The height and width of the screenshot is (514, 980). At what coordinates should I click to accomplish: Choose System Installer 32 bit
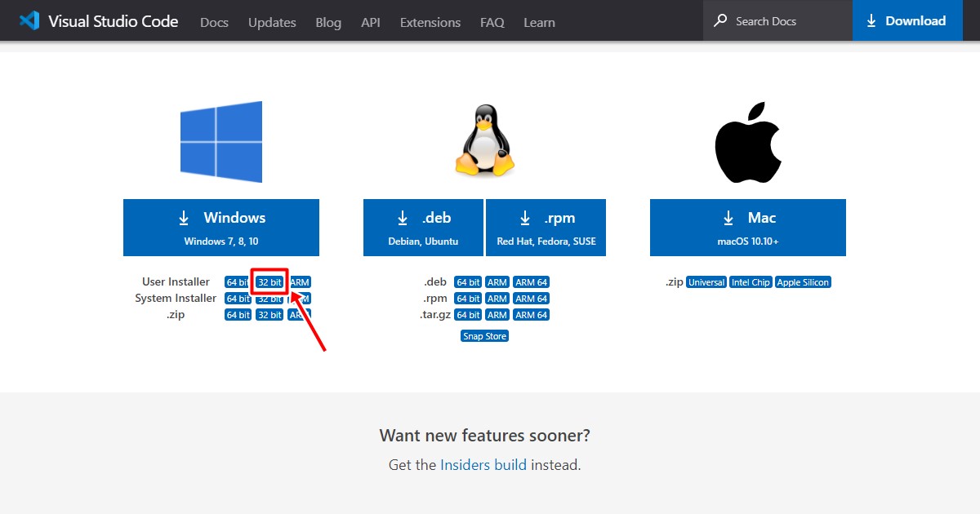[269, 299]
